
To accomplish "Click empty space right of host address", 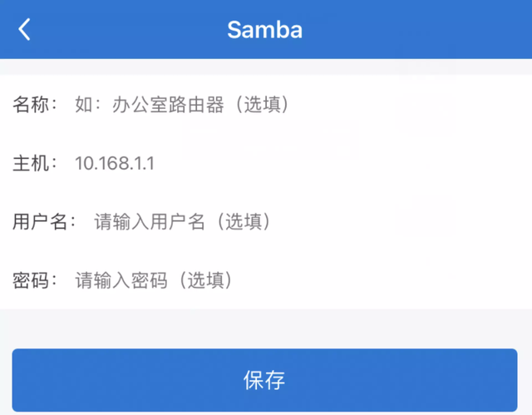I will click(339, 163).
